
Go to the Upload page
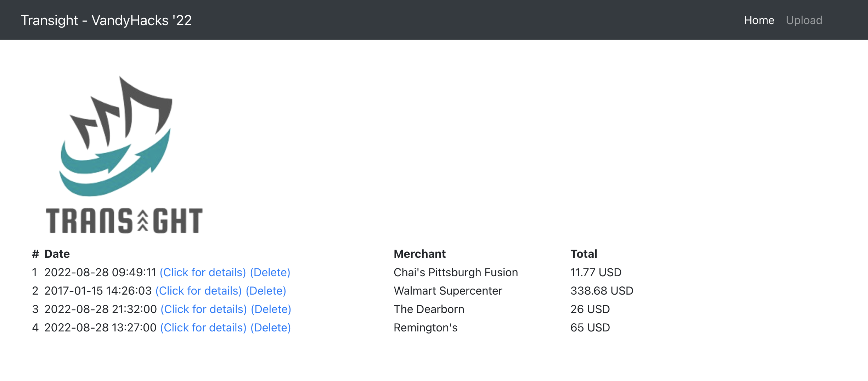804,20
